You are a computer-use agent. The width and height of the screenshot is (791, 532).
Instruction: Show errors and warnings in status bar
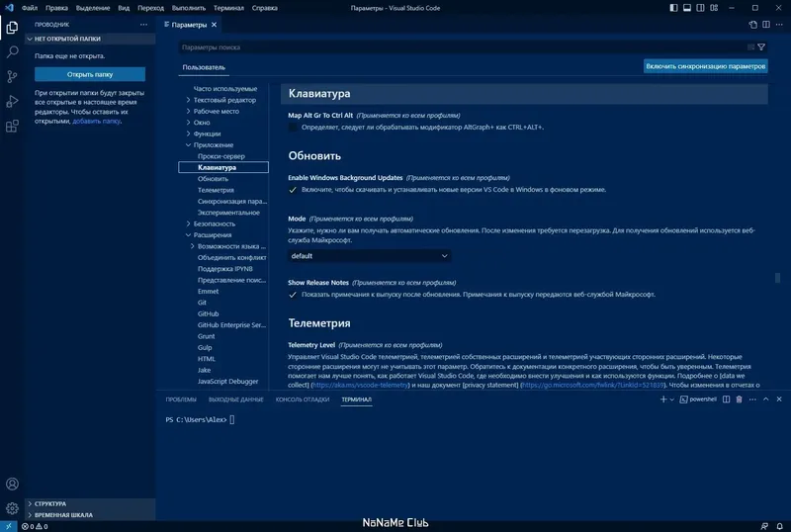pyautogui.click(x=35, y=526)
